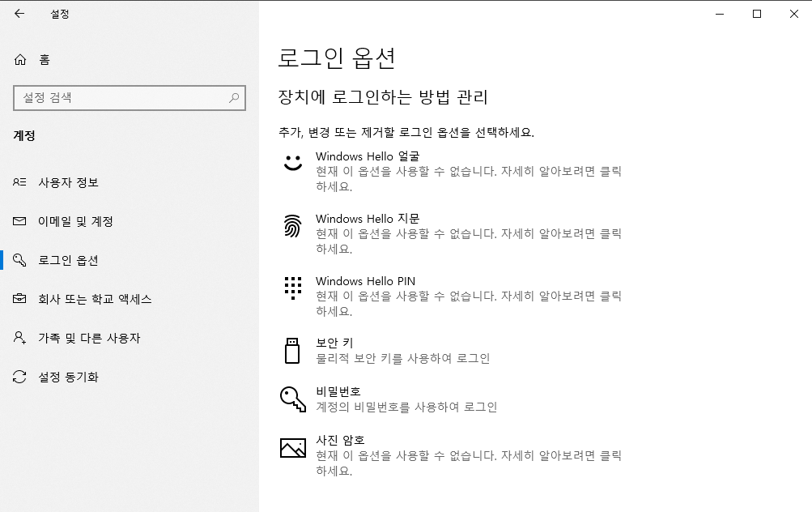Minimize the 설정 window

coord(719,14)
